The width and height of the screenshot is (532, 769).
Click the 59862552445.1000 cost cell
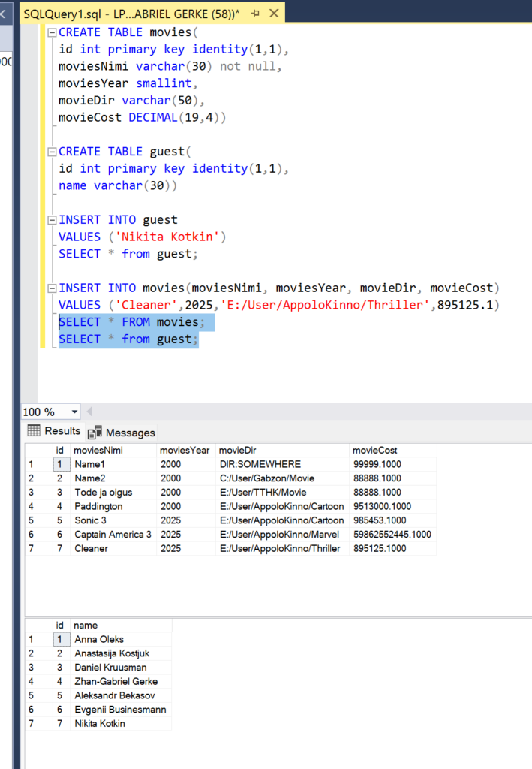(x=392, y=535)
